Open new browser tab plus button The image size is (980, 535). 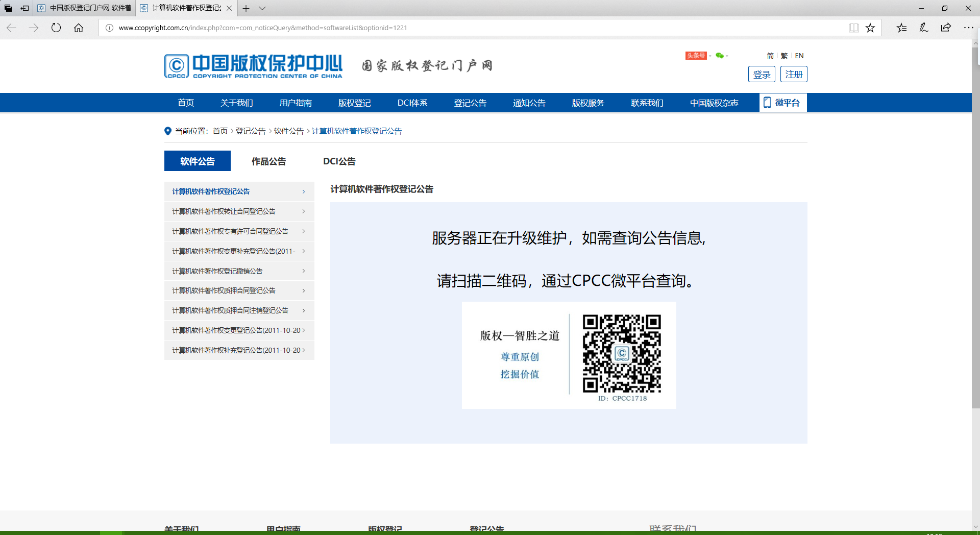(246, 8)
